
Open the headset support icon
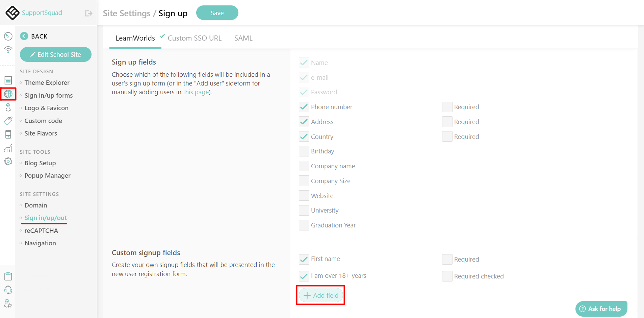pyautogui.click(x=8, y=290)
